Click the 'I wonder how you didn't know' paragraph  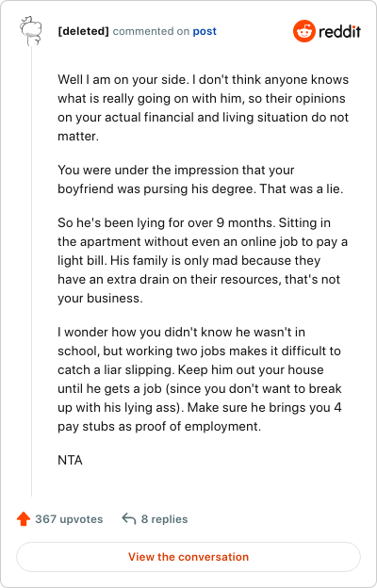(200, 379)
